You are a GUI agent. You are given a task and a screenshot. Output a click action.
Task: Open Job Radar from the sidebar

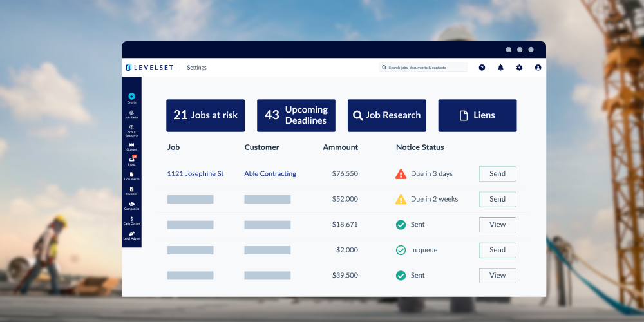tap(131, 114)
